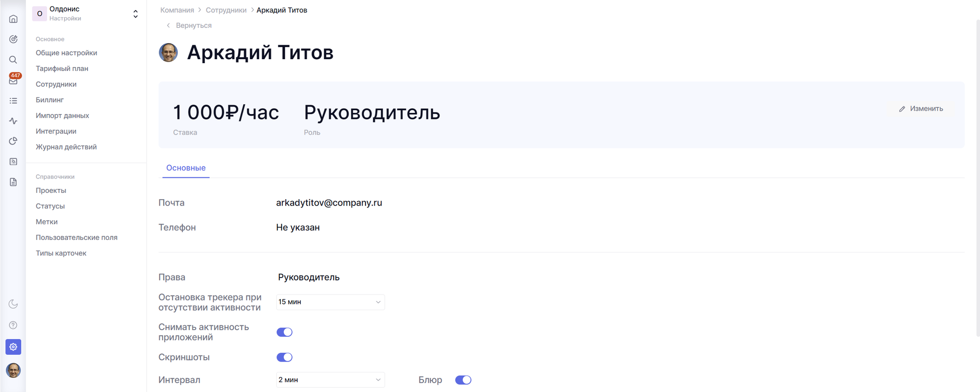
Task: Open the Интервал 2 мин dropdown
Action: (x=330, y=380)
